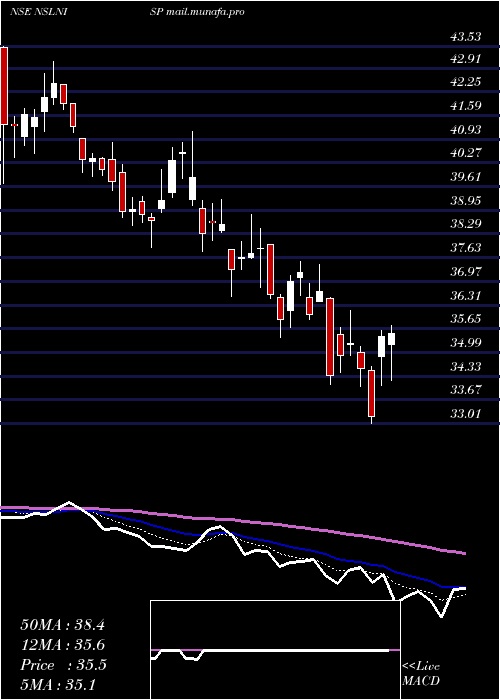Click the lowest red candlestick near 33.01
This screenshot has height=700, width=500.
[371, 393]
